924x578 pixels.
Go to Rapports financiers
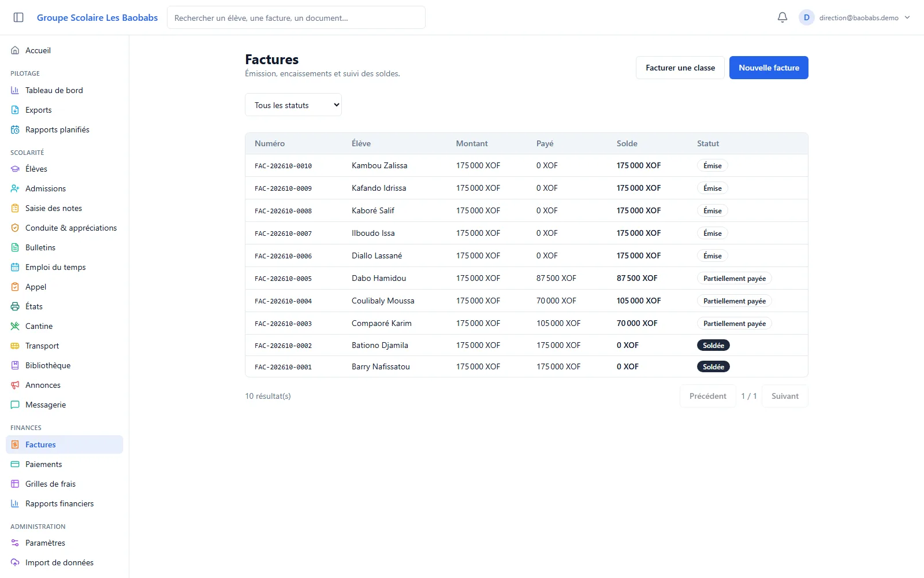pyautogui.click(x=64, y=503)
